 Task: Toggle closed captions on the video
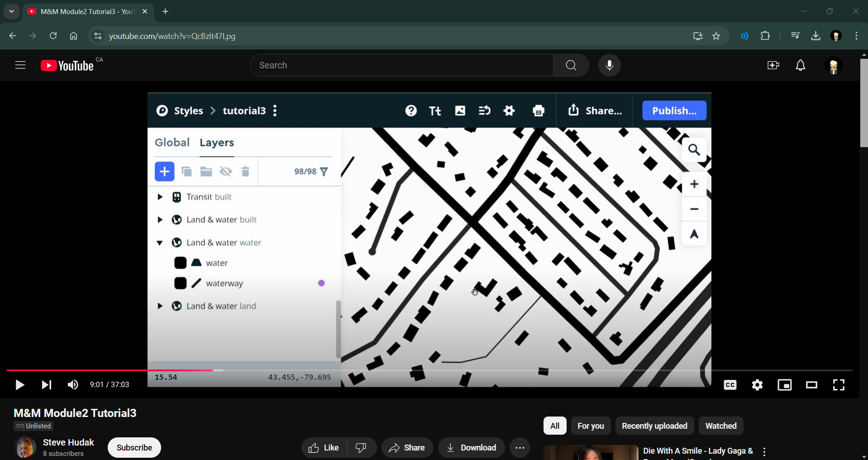730,385
